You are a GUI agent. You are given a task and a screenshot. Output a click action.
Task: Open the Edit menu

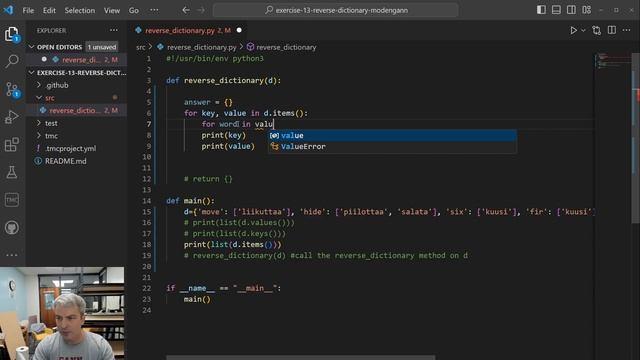pos(49,10)
